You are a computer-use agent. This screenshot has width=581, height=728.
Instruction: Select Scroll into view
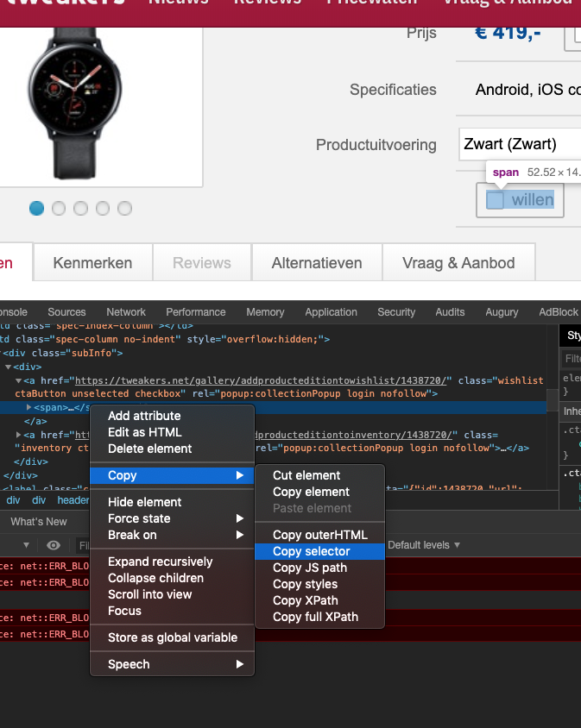pos(172,594)
